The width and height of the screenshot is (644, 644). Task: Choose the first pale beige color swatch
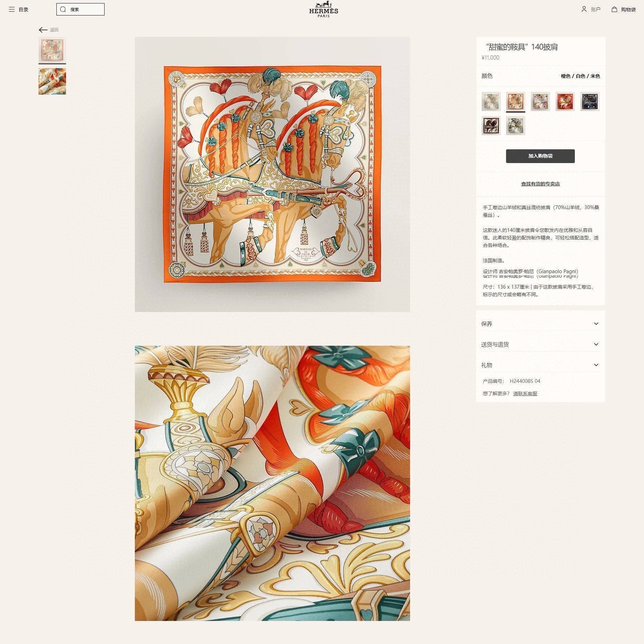pyautogui.click(x=491, y=101)
